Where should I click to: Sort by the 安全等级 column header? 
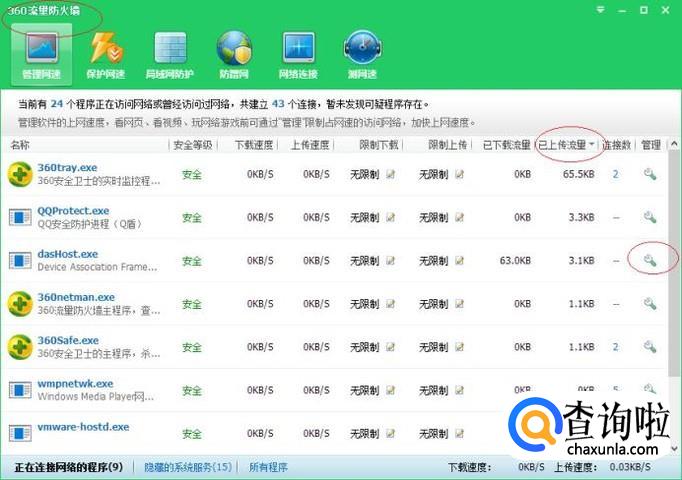[x=193, y=145]
